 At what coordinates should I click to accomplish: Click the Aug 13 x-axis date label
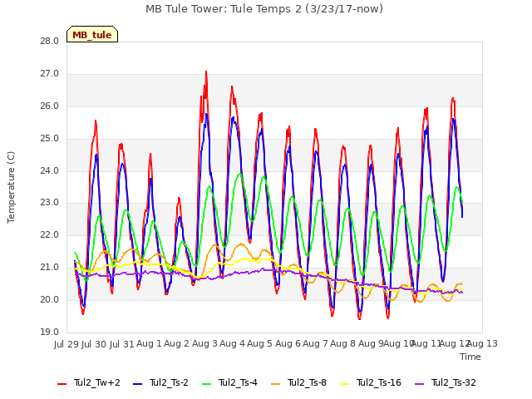coord(482,343)
